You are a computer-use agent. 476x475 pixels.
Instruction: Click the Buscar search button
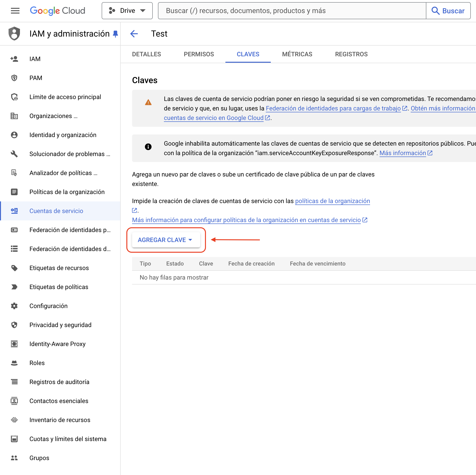coord(448,11)
